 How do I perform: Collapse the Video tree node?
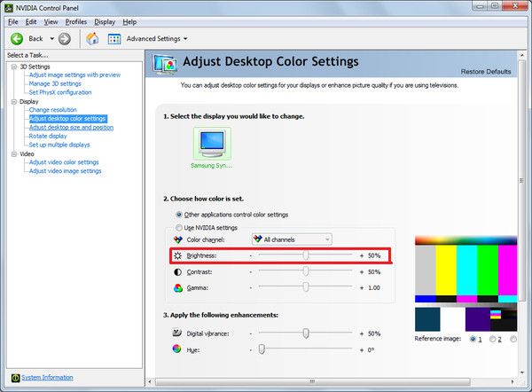[14, 154]
